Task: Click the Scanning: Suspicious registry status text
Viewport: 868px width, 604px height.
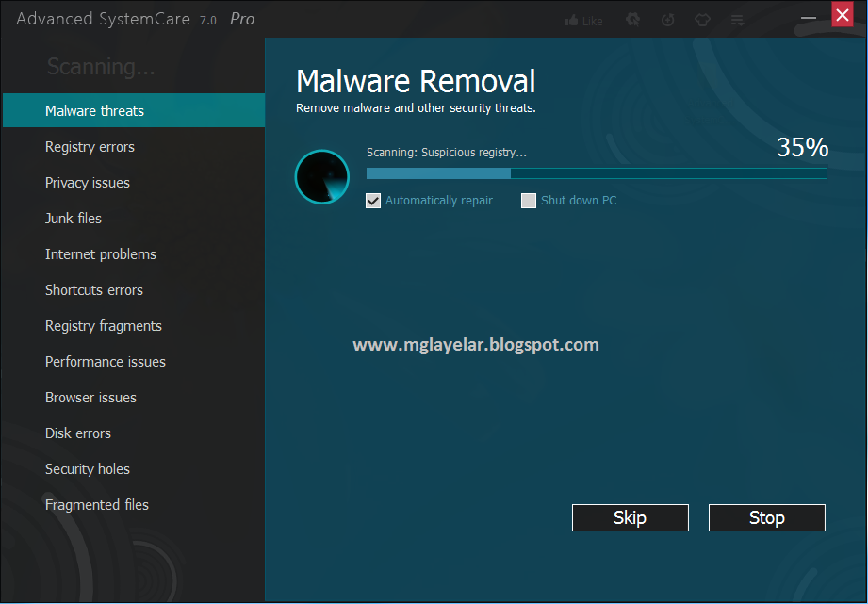Action: 446,153
